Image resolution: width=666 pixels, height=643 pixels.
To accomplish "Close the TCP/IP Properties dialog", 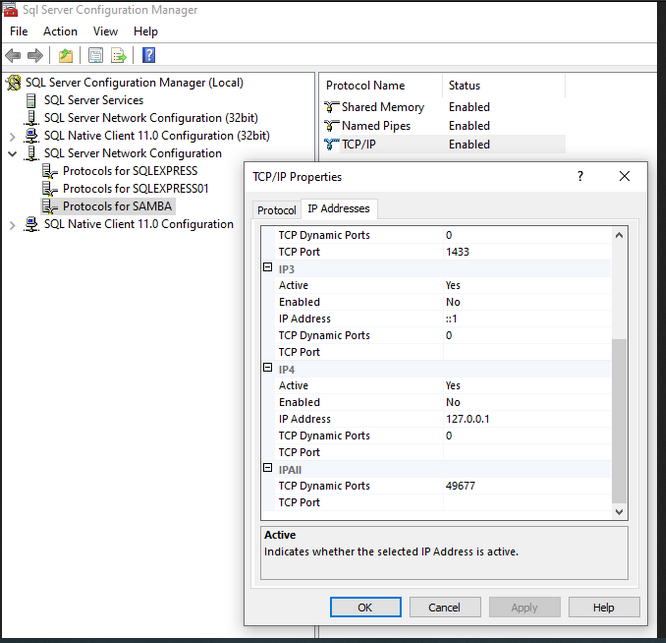I will pyautogui.click(x=624, y=176).
